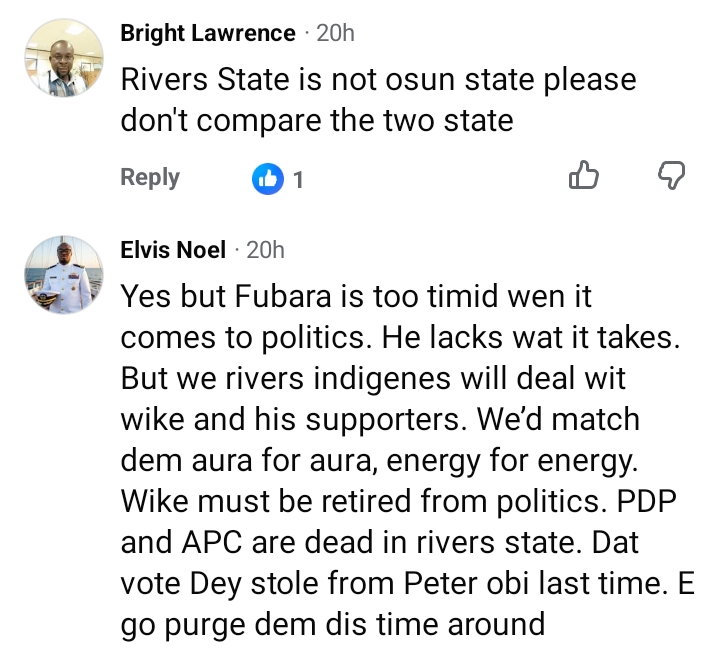Reply to Bright Lawrence's comment

click(x=150, y=178)
